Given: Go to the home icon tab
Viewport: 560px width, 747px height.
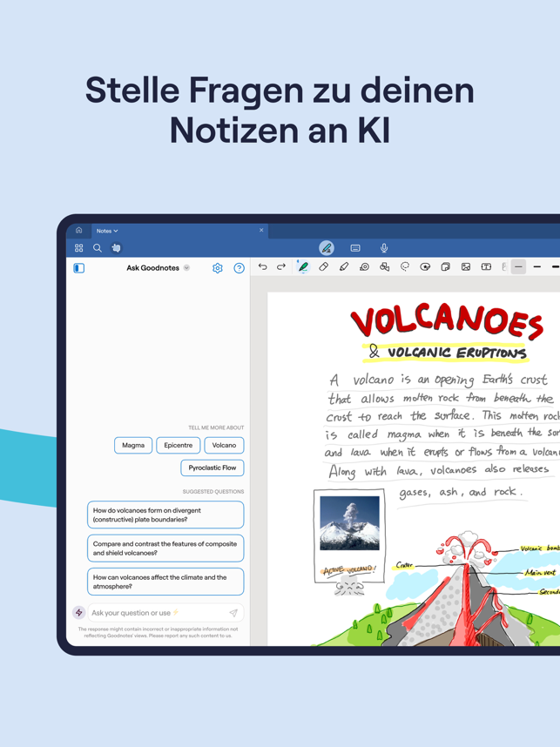Looking at the screenshot, I should [79, 230].
